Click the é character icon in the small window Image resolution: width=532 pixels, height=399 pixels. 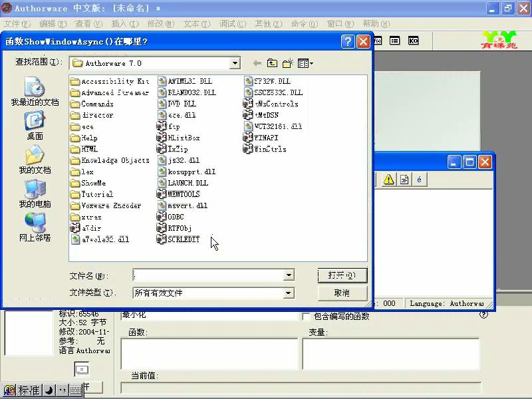(420, 179)
